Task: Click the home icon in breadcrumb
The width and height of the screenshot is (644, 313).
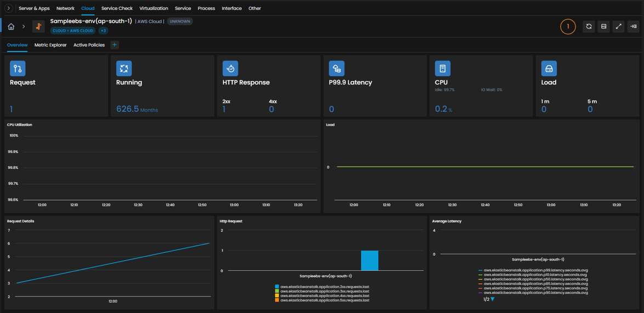Action: 11,26
